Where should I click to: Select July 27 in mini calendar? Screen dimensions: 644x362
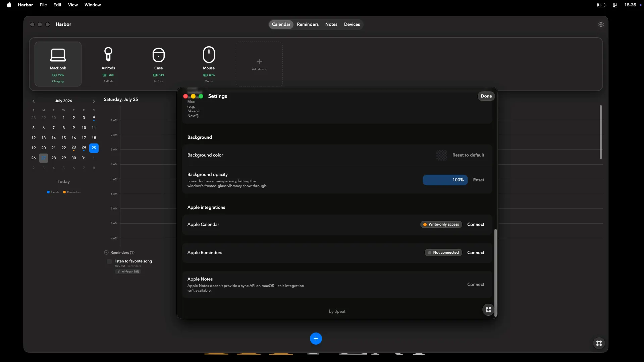44,158
